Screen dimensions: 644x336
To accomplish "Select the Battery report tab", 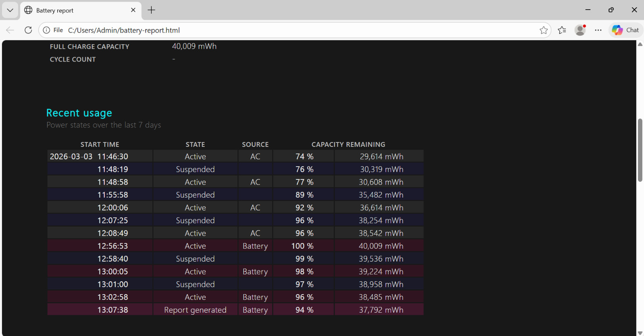I will tap(80, 10).
